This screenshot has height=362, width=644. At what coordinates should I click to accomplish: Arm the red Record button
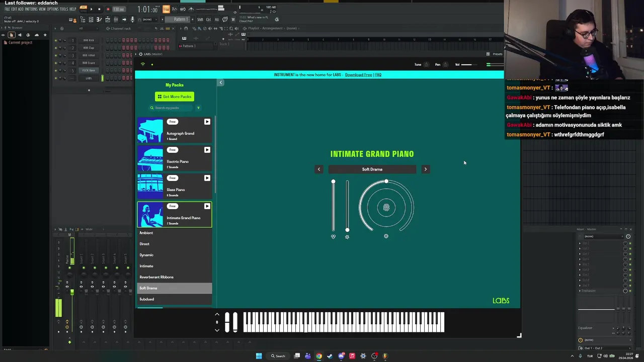108,9
